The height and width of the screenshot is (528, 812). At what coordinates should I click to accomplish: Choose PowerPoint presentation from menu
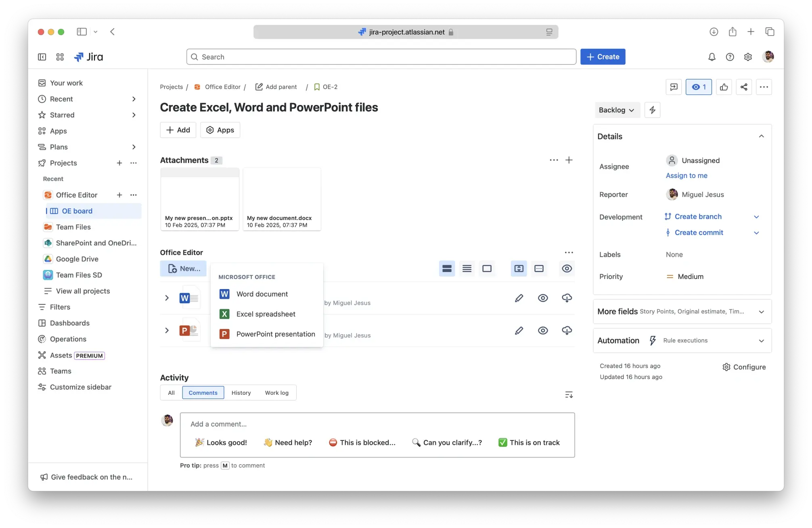[x=267, y=334]
